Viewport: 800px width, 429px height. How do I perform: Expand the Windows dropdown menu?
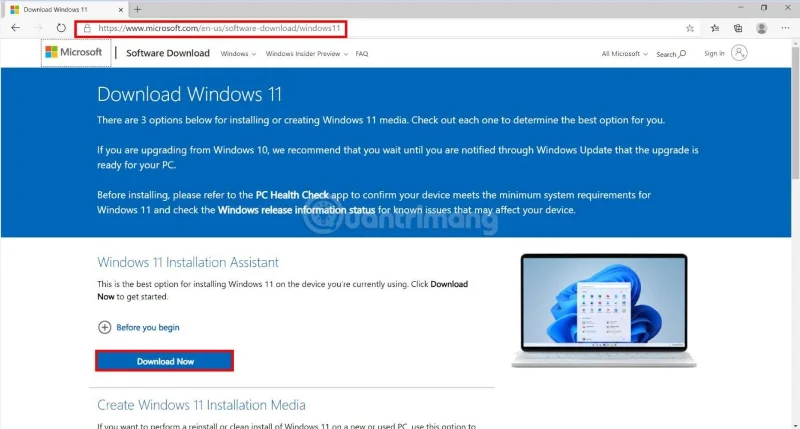coord(238,54)
